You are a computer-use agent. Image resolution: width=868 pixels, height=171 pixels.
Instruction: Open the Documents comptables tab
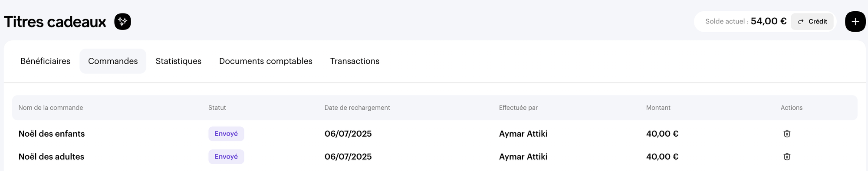click(266, 61)
